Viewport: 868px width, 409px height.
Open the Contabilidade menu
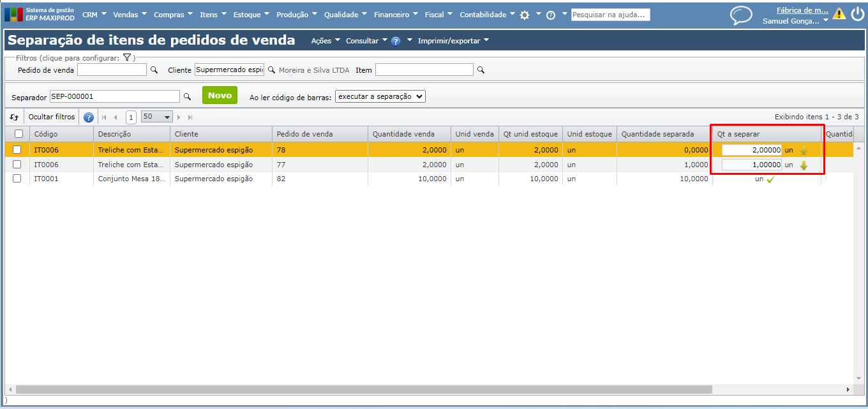pos(488,15)
